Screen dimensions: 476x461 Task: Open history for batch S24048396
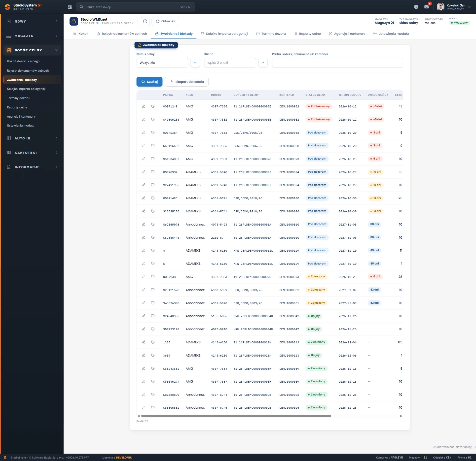pos(153,316)
